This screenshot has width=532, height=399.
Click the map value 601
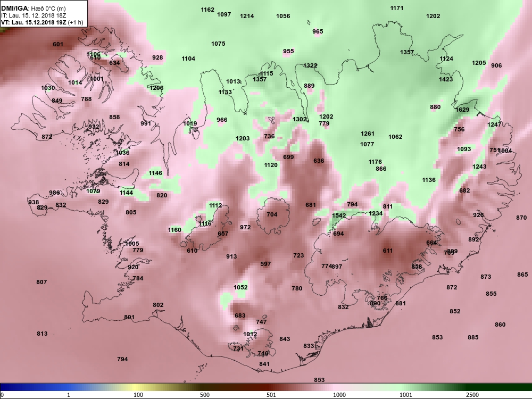click(x=58, y=44)
